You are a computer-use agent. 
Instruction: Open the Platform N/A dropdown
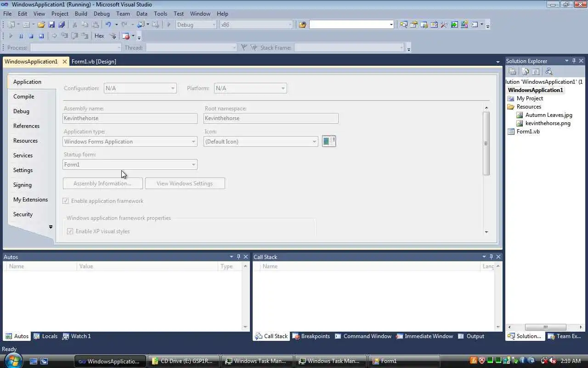pos(250,88)
